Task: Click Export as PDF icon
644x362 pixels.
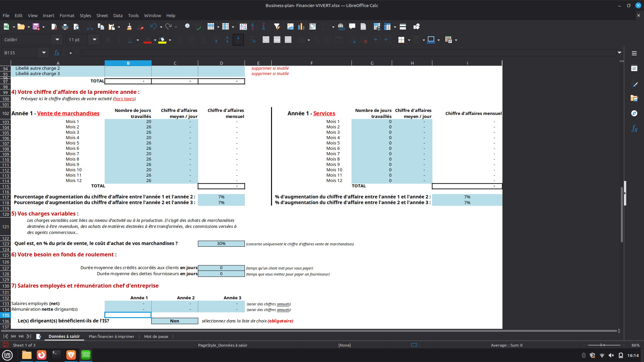Action: (54, 26)
